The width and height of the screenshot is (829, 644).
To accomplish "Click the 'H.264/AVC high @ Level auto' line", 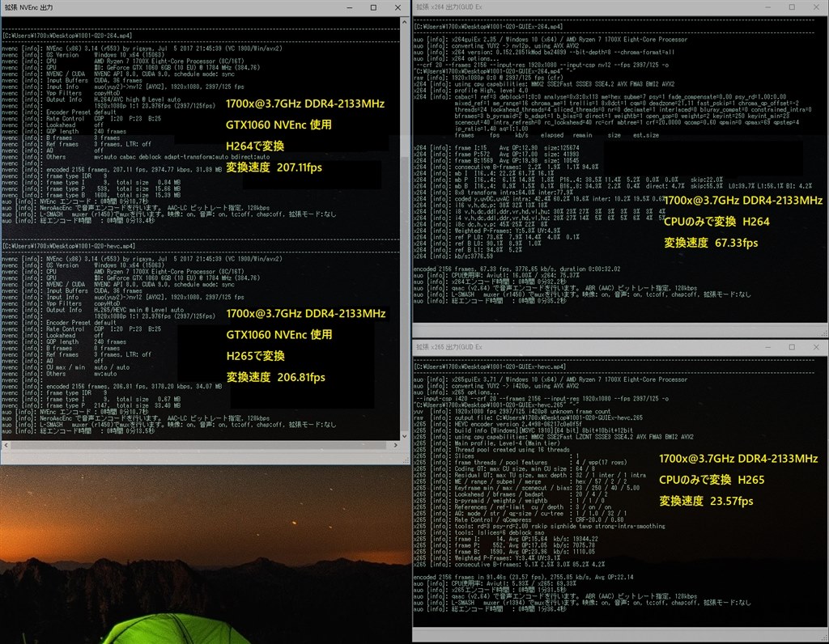I will pos(91,100).
